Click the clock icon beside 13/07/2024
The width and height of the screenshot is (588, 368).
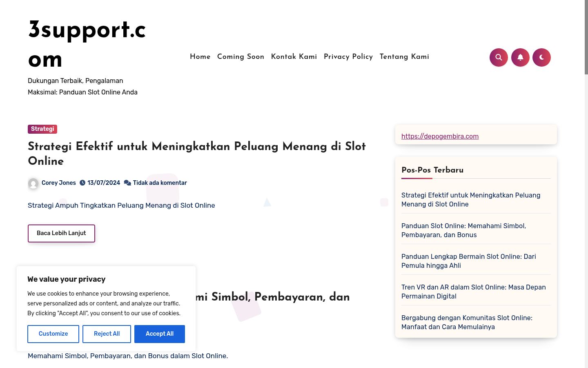(x=82, y=183)
